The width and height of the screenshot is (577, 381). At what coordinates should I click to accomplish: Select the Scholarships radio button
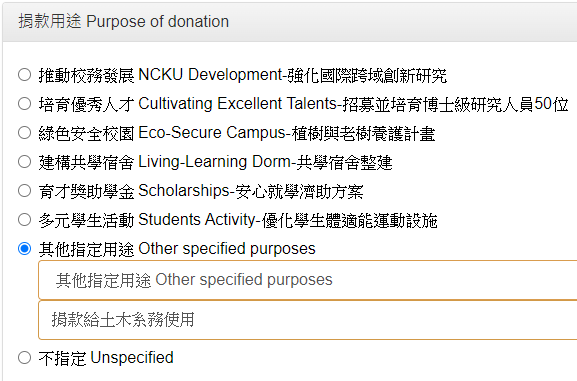point(24,191)
